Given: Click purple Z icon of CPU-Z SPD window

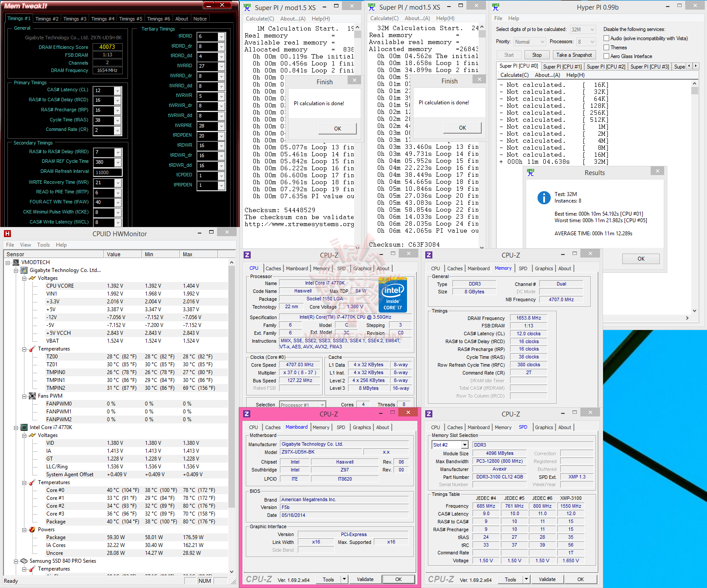Looking at the screenshot, I should pyautogui.click(x=429, y=414).
